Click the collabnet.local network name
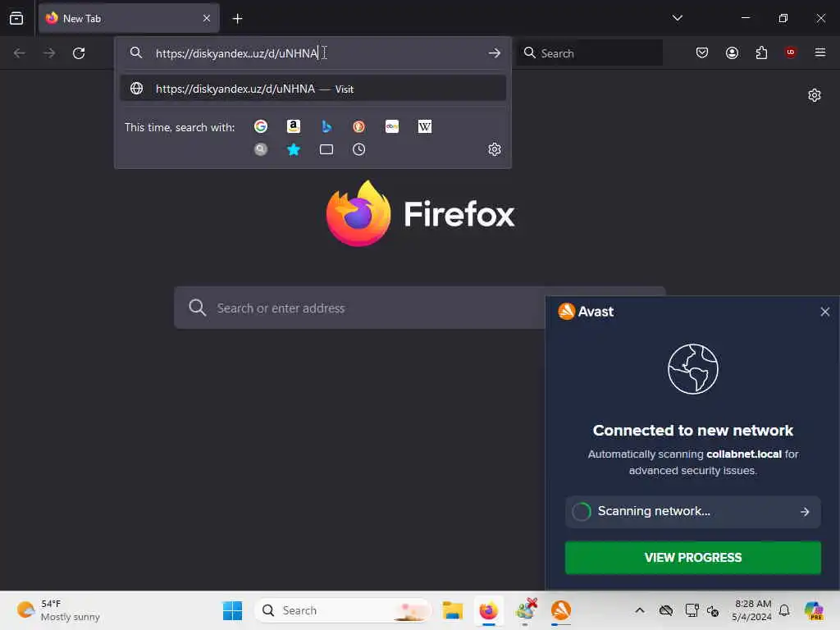 pos(743,454)
